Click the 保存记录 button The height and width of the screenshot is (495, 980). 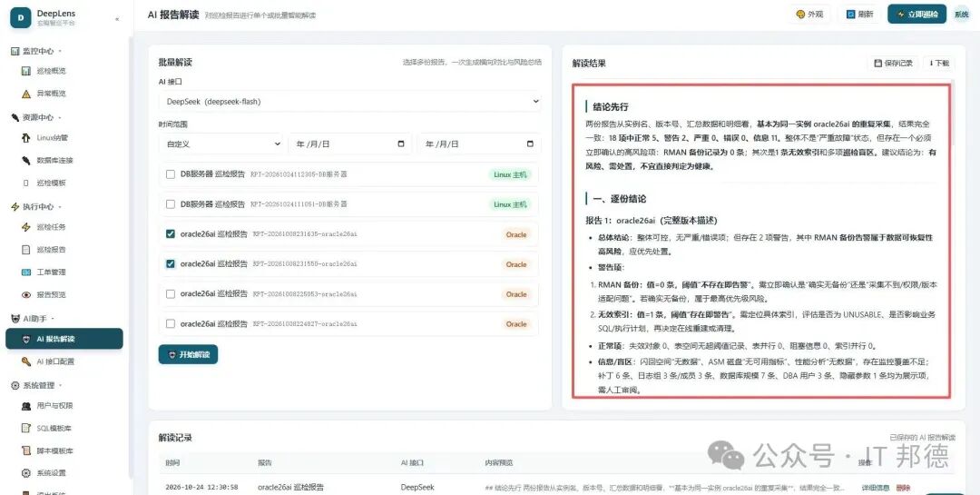click(x=893, y=64)
